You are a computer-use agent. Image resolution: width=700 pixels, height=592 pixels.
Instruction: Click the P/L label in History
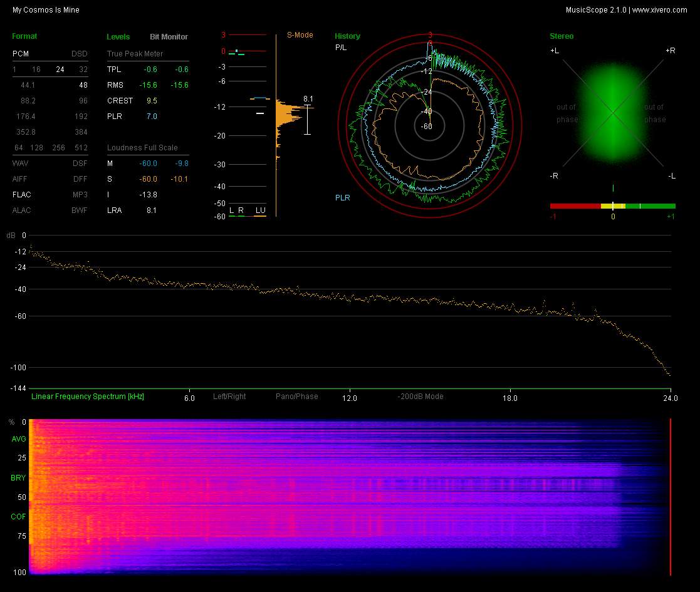point(340,48)
